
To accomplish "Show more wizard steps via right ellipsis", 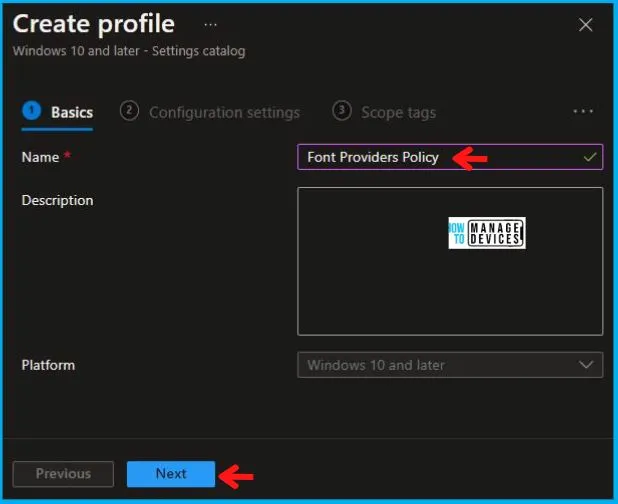I will 583,112.
